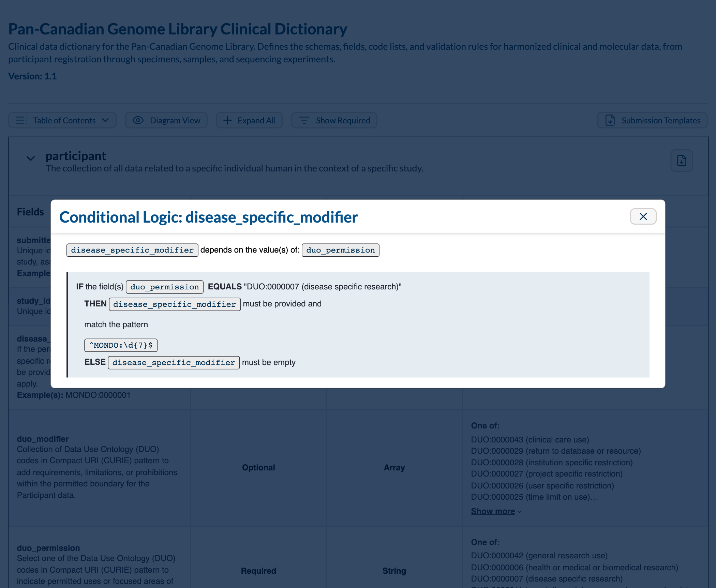The height and width of the screenshot is (588, 716).
Task: Click the duo_permission tag in depends-on line
Action: 340,250
